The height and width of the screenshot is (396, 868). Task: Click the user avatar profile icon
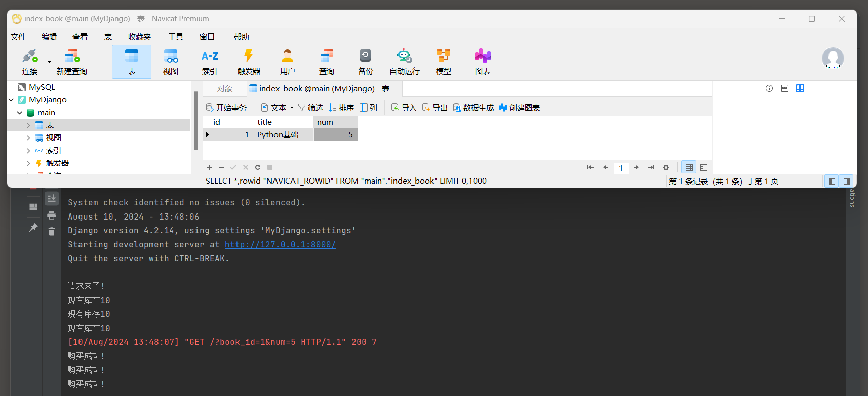[833, 58]
